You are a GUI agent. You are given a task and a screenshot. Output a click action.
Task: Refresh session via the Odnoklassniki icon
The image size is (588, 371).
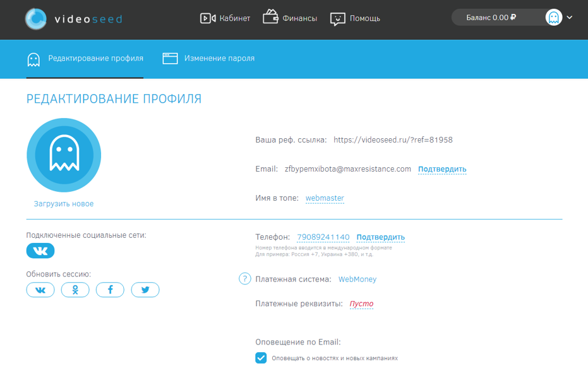click(75, 290)
